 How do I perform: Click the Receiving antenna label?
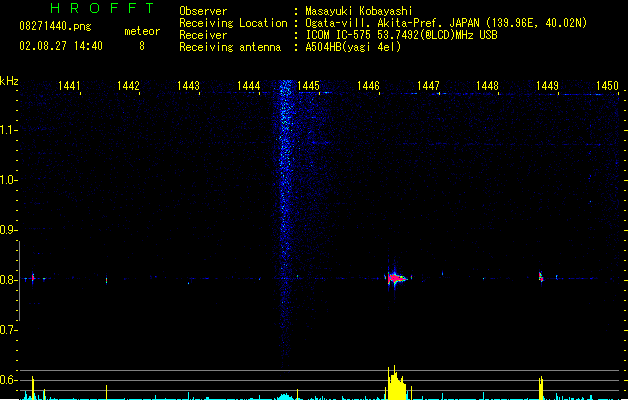(230, 47)
